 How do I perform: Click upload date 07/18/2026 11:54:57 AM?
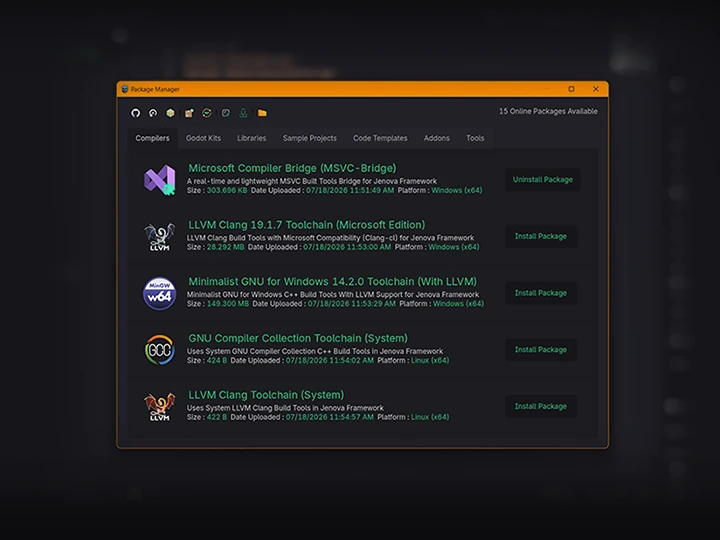click(x=330, y=417)
